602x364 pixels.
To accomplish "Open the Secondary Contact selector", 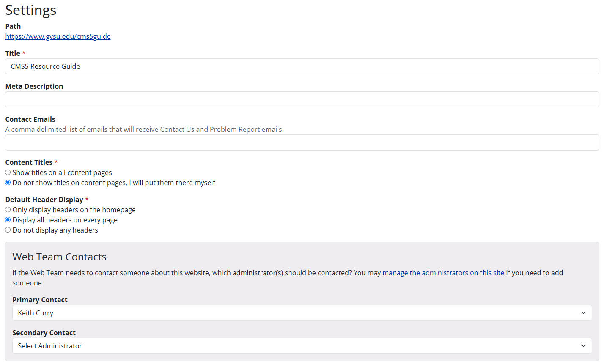I will [x=302, y=346].
